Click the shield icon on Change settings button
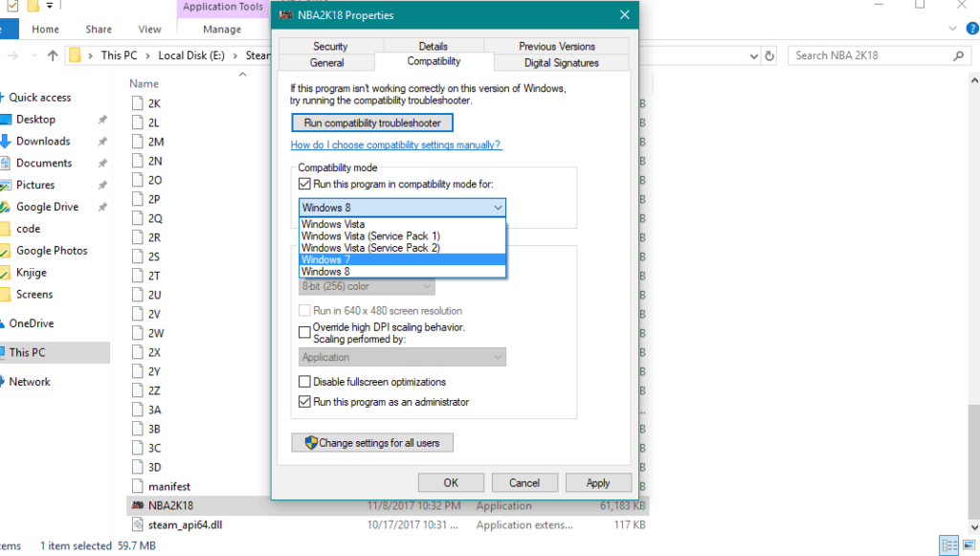Screen dimensions: 980x556 point(311,443)
